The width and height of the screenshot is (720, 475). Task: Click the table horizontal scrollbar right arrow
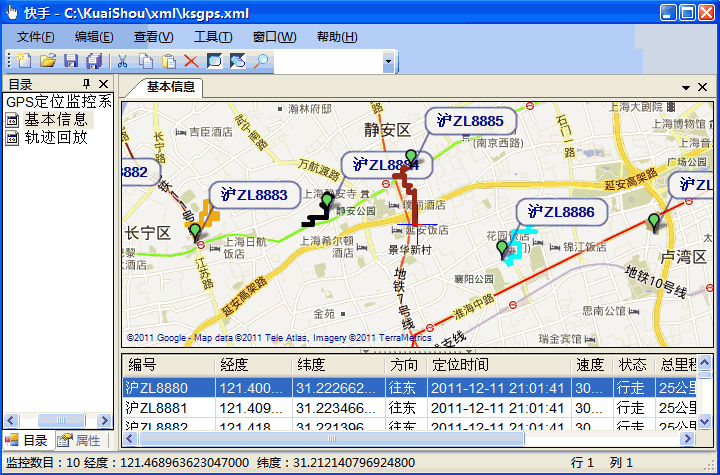pyautogui.click(x=687, y=439)
